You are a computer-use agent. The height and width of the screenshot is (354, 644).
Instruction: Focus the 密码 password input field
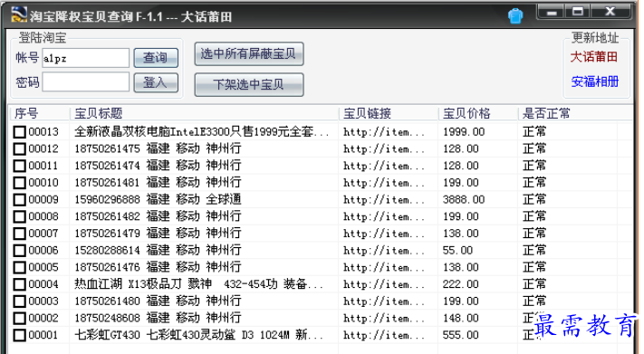[x=85, y=82]
